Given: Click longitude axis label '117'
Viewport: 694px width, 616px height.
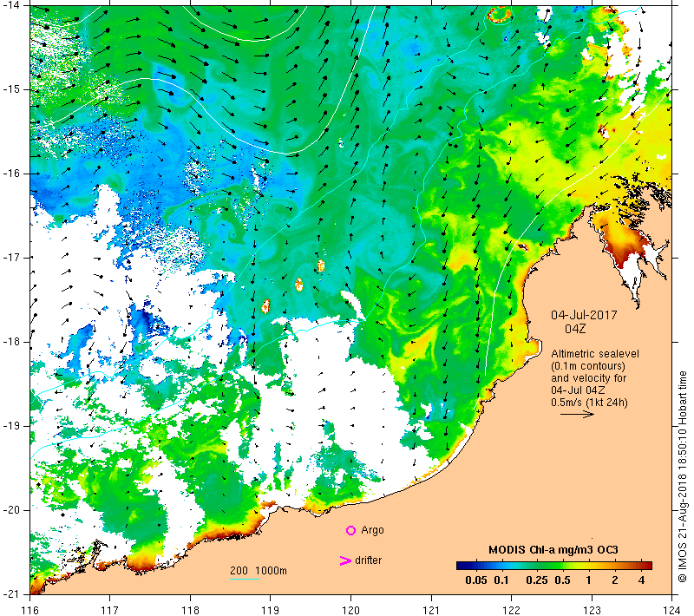Looking at the screenshot, I should pyautogui.click(x=110, y=610).
